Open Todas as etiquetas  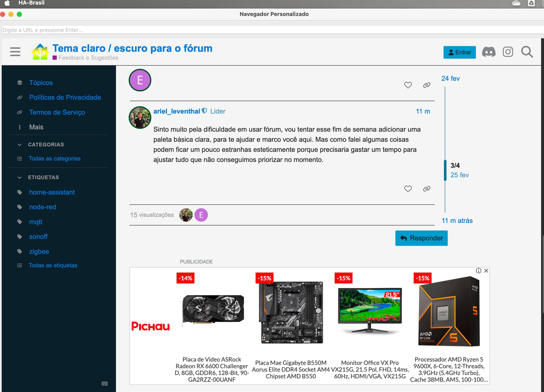point(53,265)
